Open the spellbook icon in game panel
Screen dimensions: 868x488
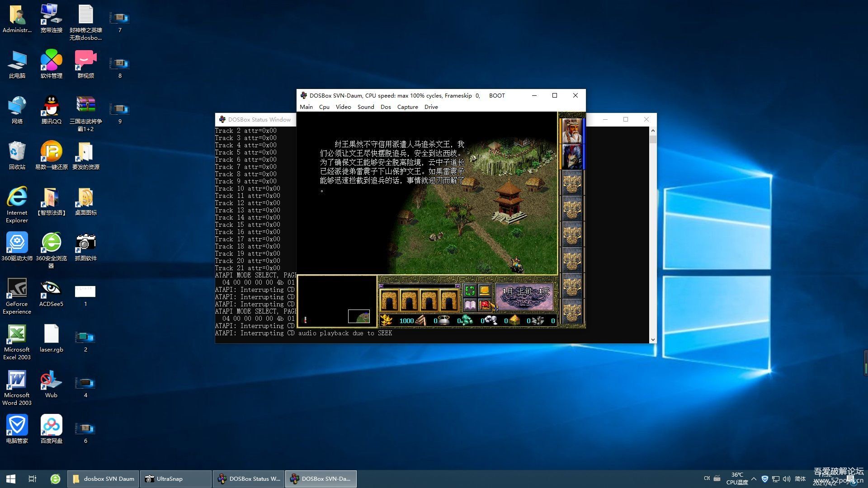point(470,305)
